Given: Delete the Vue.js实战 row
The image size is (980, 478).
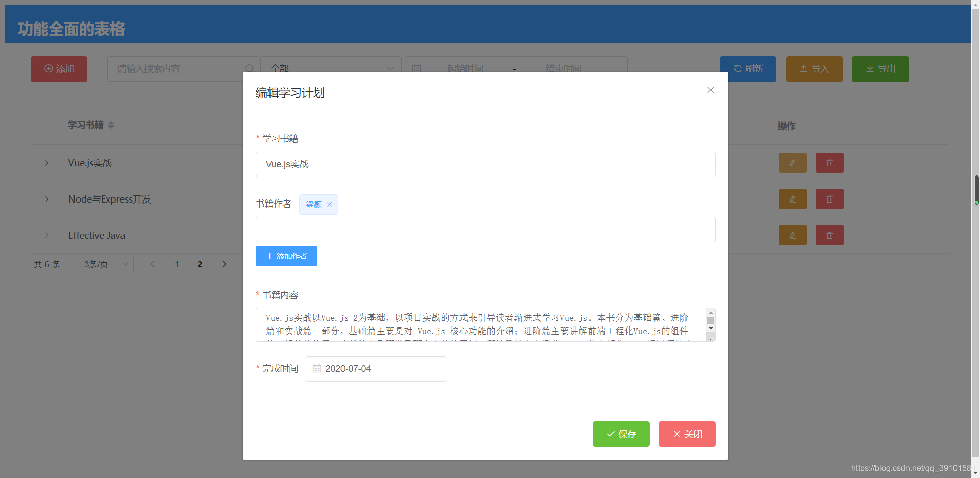Looking at the screenshot, I should click(x=829, y=163).
